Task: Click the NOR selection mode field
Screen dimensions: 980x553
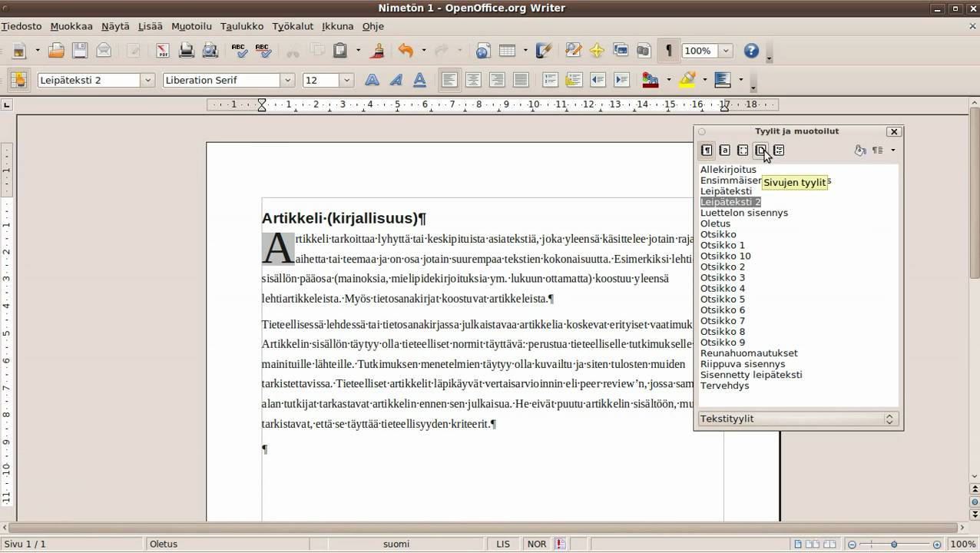Action: click(x=537, y=544)
